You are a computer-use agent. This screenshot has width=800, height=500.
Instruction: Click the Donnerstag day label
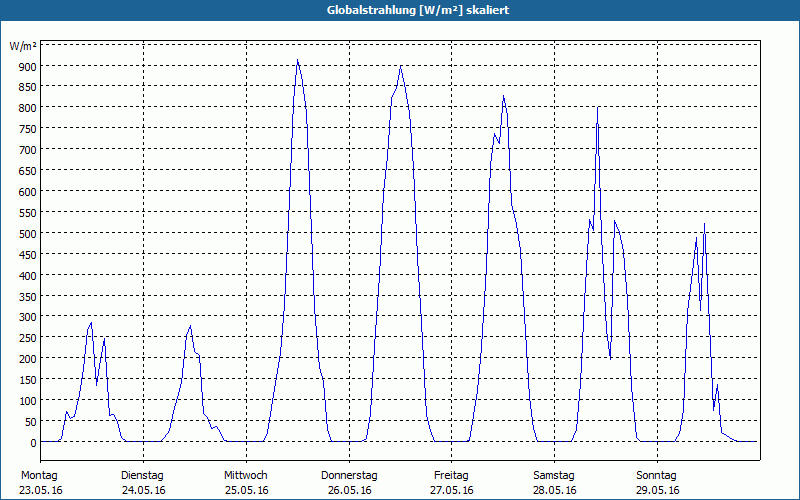349,476
